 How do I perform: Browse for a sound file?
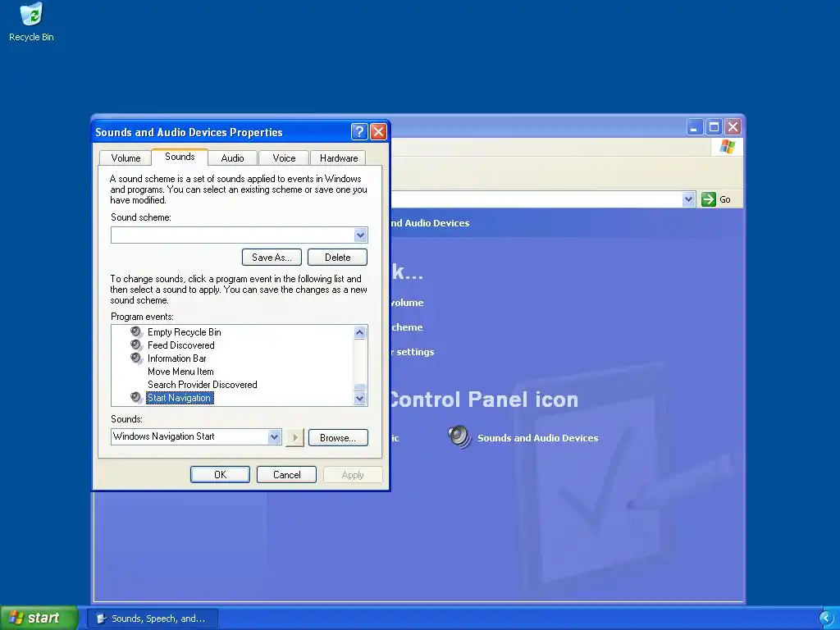click(338, 438)
